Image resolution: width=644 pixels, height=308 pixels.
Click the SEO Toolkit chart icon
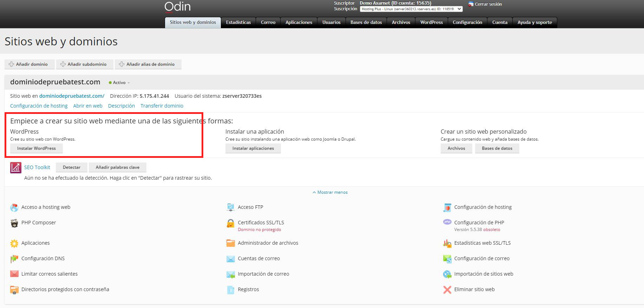pos(16,168)
